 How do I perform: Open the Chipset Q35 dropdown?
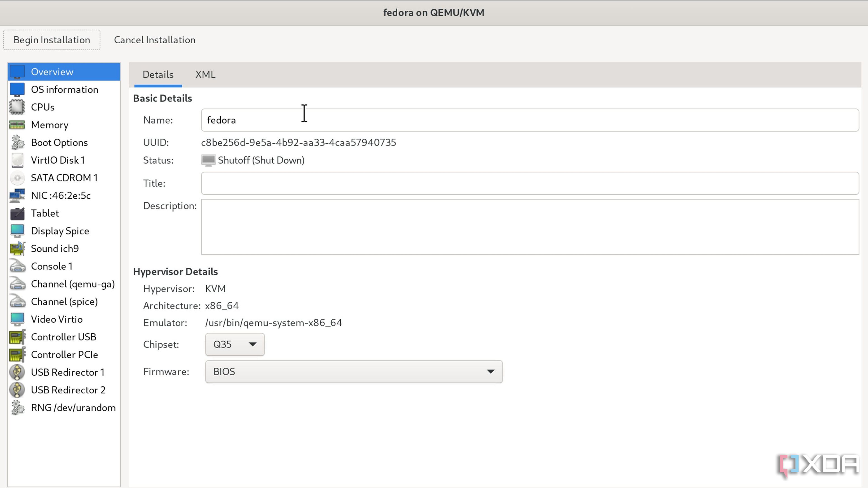(x=235, y=344)
